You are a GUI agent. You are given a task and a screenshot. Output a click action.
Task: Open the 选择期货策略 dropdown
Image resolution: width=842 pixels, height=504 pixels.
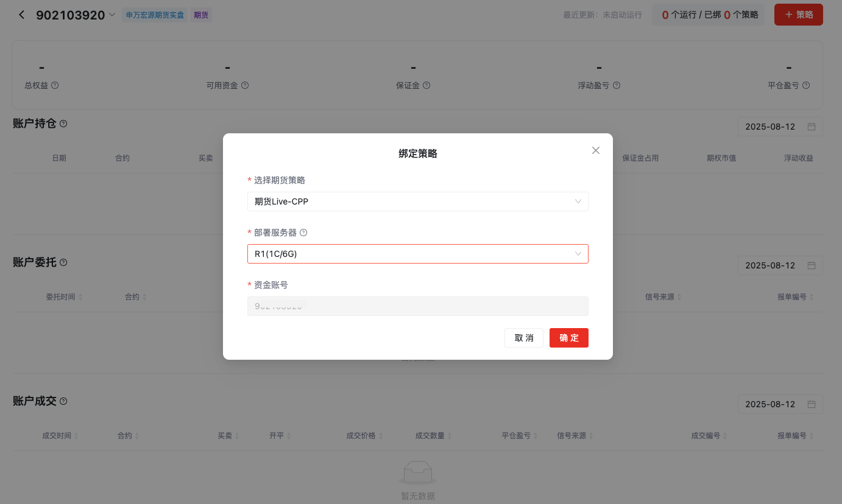coord(417,201)
